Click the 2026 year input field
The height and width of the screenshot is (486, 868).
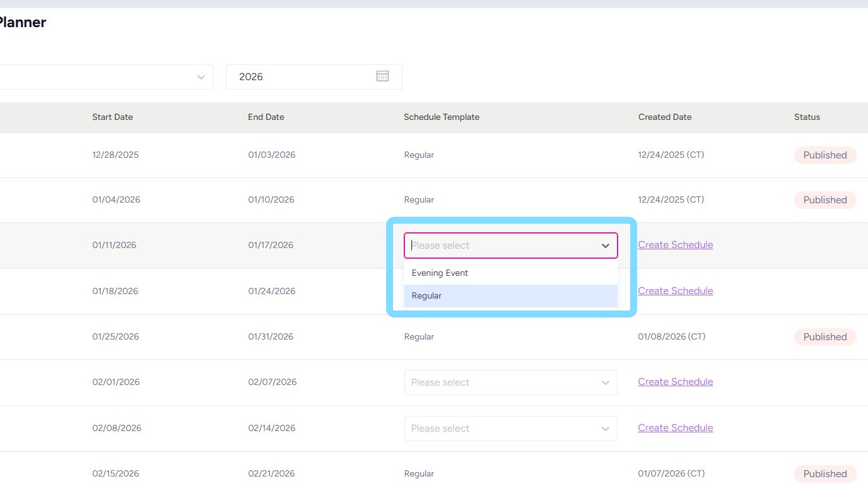[x=303, y=77]
